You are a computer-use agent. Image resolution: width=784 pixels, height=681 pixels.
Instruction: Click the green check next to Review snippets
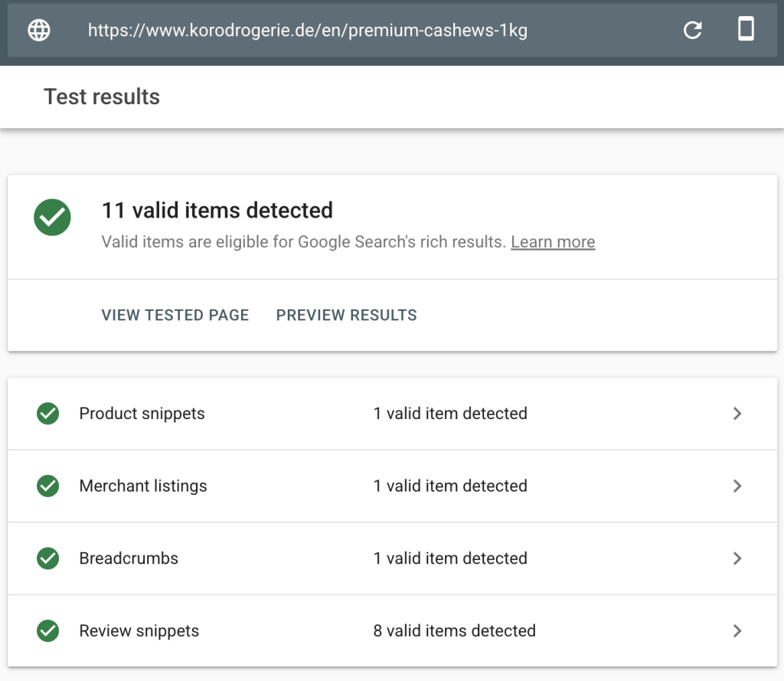48,631
